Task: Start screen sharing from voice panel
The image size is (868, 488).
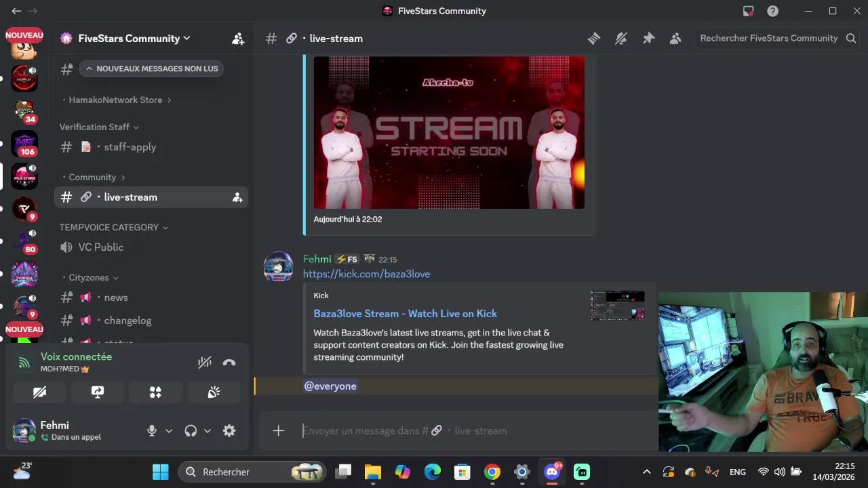Action: click(x=98, y=392)
